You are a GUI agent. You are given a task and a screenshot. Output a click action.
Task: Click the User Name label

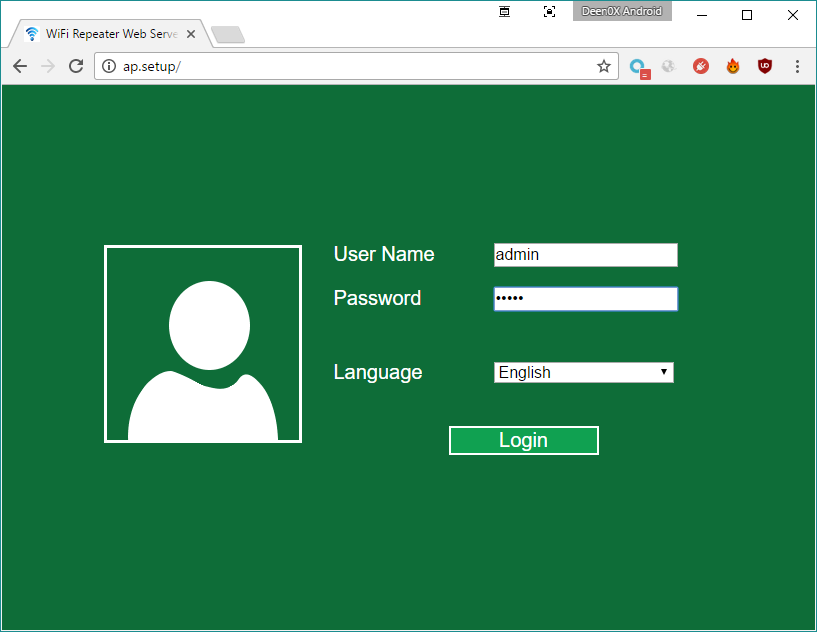[x=384, y=254]
